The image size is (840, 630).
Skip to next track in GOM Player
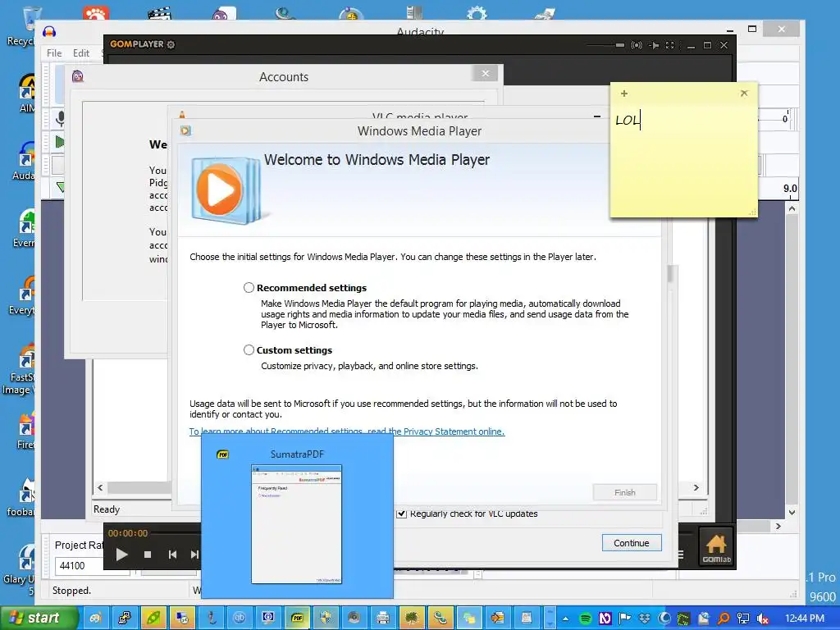click(194, 555)
